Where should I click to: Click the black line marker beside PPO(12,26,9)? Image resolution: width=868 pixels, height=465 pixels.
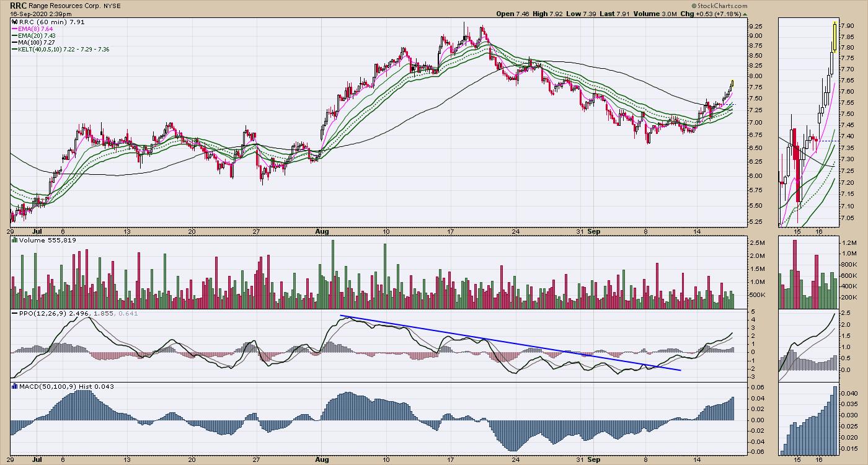14,313
